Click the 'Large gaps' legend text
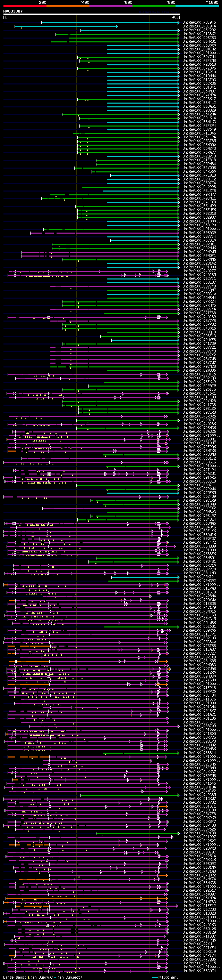 [15, 977]
